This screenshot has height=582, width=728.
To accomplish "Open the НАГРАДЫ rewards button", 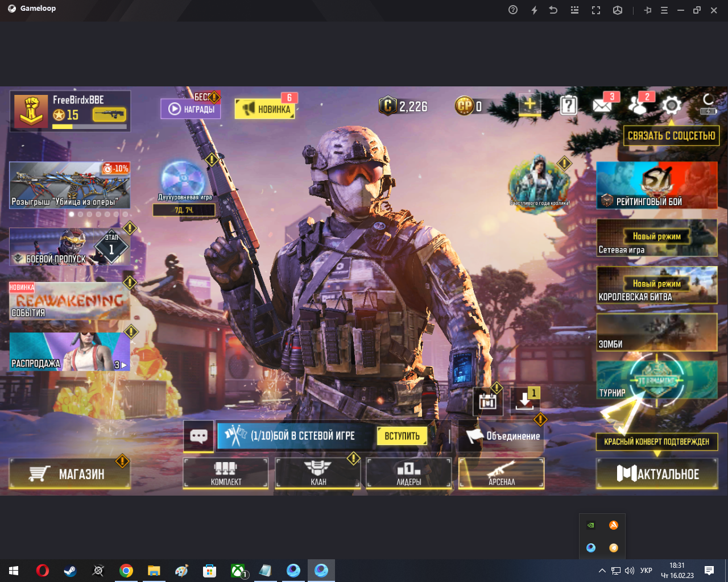I will [190, 109].
